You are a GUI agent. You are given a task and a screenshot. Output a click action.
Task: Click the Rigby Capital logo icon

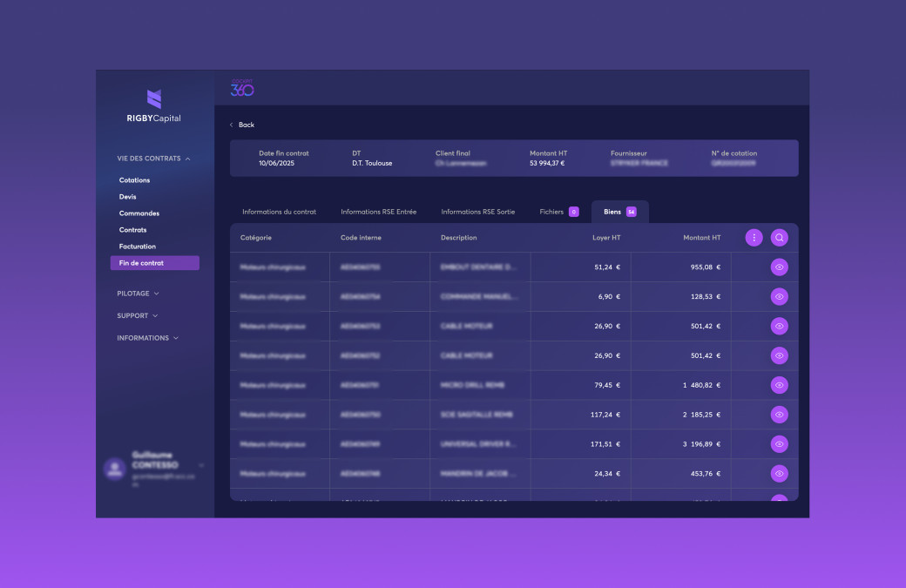point(154,98)
